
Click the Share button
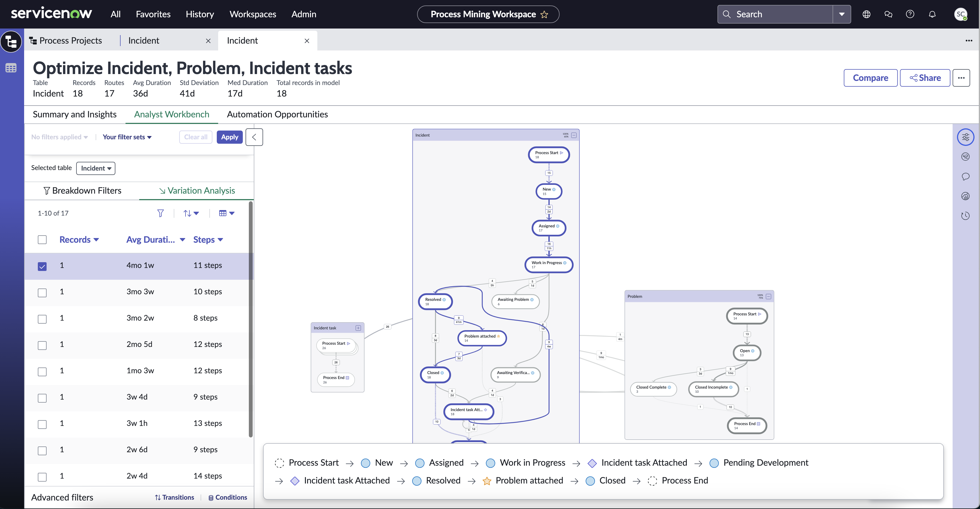pyautogui.click(x=925, y=78)
